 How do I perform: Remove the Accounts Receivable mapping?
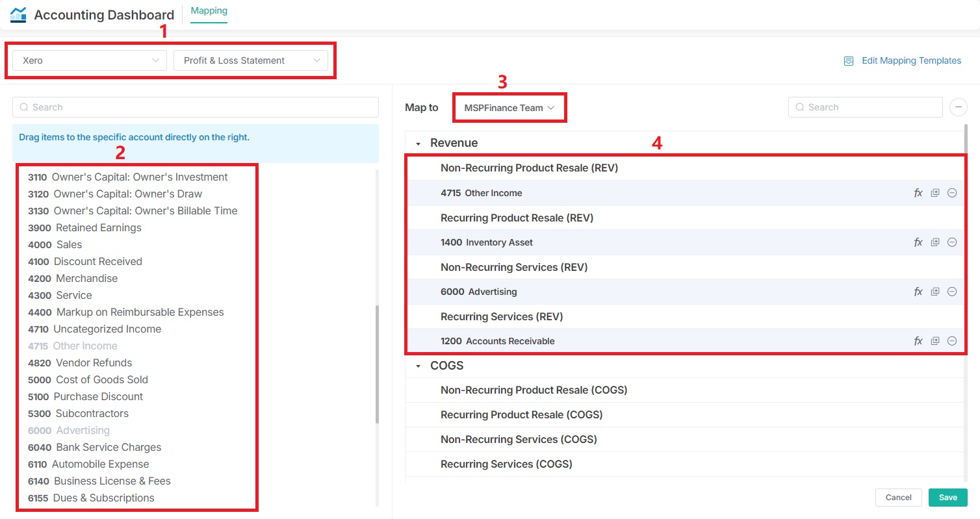tap(952, 341)
